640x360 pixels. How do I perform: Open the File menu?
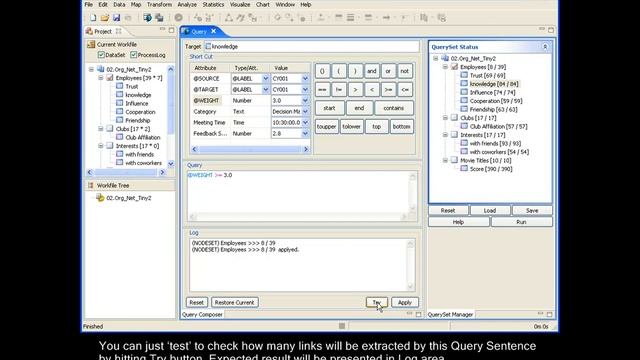tap(89, 4)
